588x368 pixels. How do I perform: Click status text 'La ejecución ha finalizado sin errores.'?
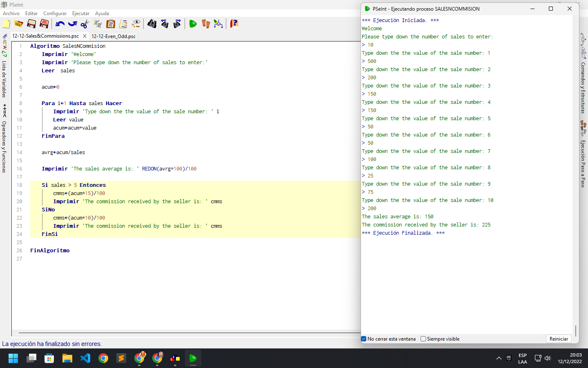tap(52, 344)
